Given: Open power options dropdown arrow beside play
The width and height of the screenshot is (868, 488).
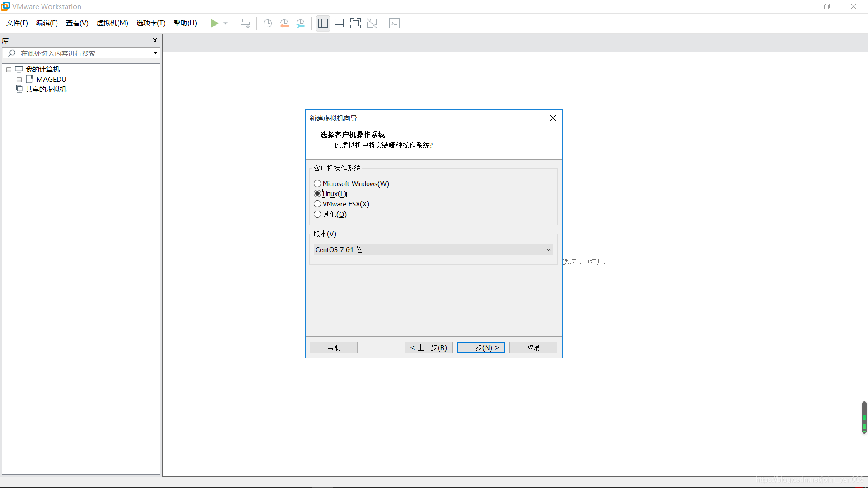Looking at the screenshot, I should tap(226, 23).
